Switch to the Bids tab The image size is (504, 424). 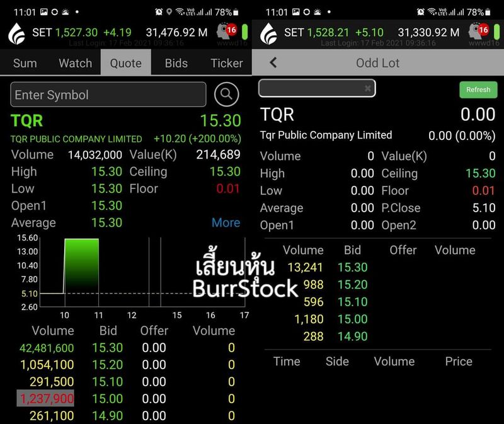176,63
